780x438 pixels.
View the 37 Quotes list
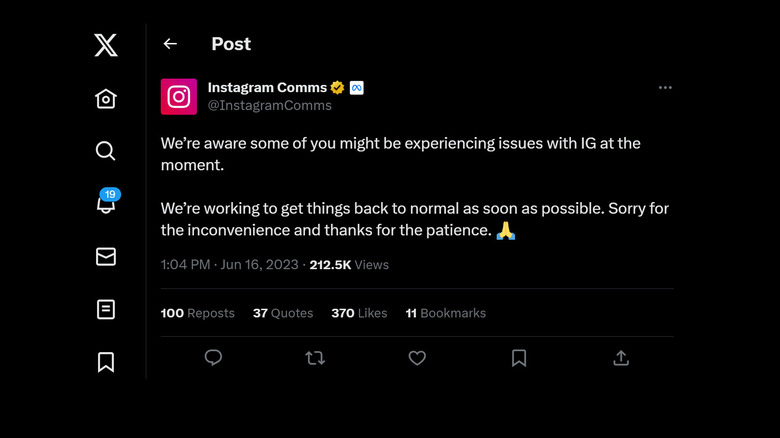pos(283,313)
